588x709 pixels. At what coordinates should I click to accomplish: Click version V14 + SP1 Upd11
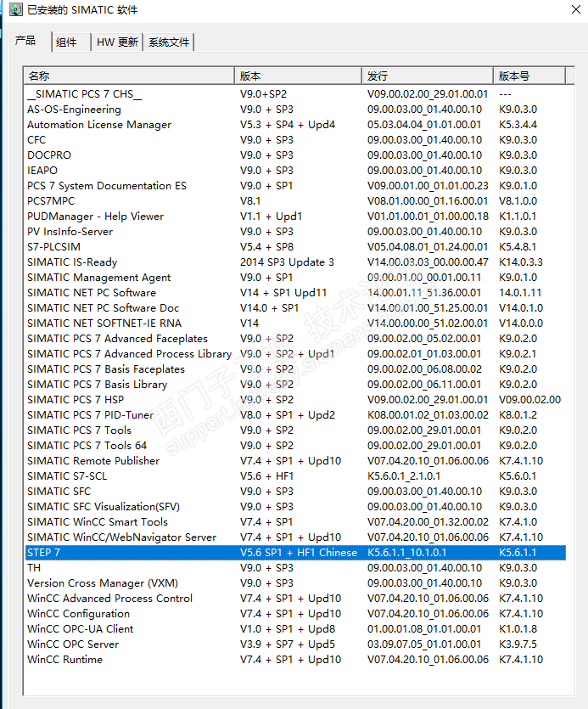[x=283, y=293]
